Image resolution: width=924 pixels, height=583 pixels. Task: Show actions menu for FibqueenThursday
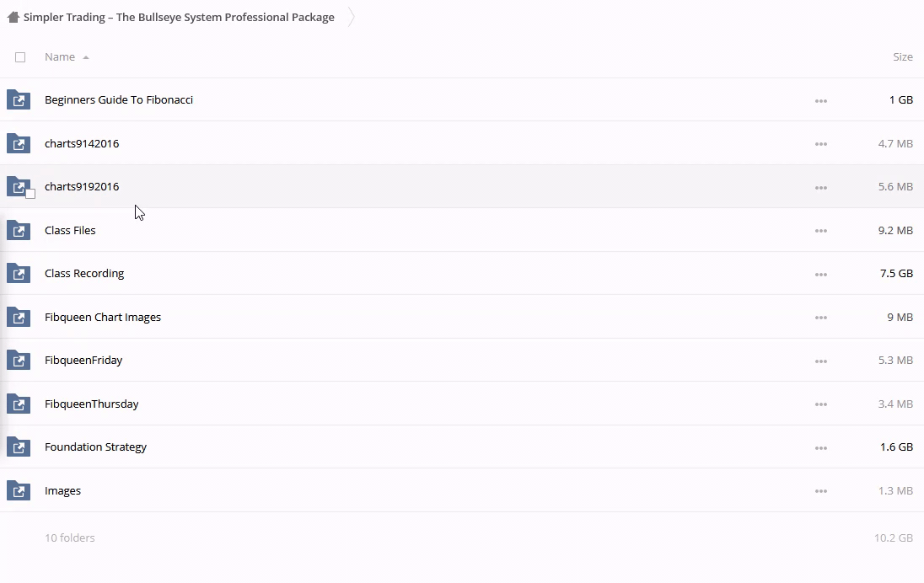[820, 404]
